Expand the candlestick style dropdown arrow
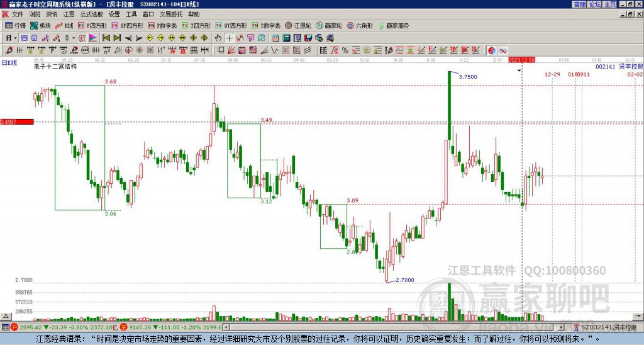The image size is (644, 345). [x=74, y=38]
